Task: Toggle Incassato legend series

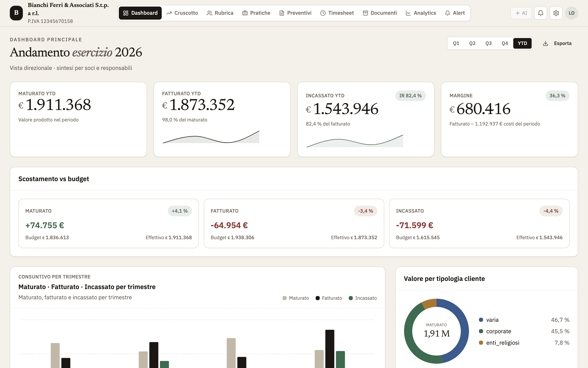Action: (x=363, y=298)
